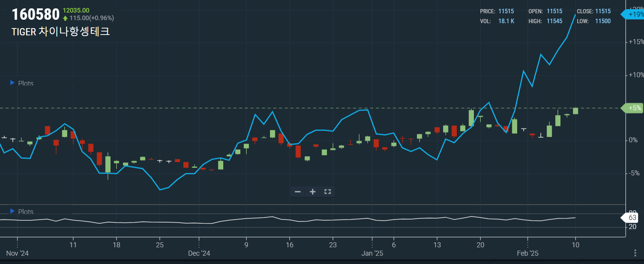Screen dimensions: 644x264
Task: Select the Jan '25 date marker
Action: (x=372, y=253)
